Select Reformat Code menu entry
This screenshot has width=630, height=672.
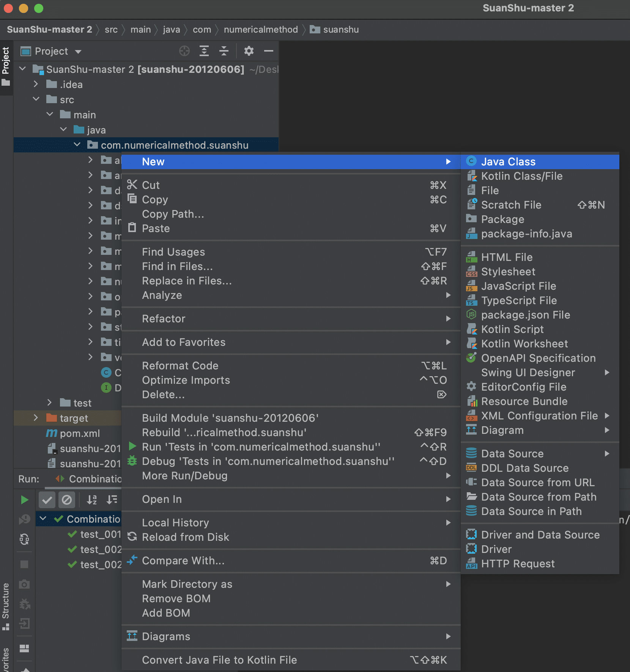tap(291, 366)
